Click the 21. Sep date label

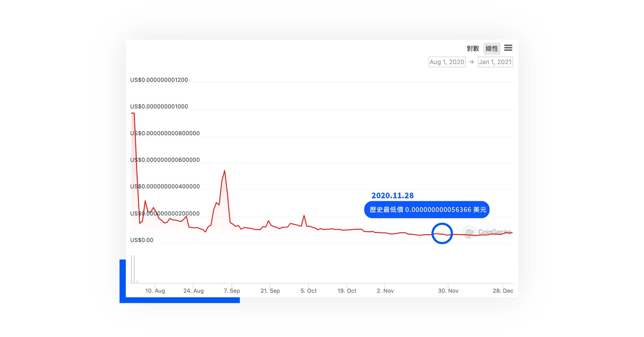click(x=270, y=291)
